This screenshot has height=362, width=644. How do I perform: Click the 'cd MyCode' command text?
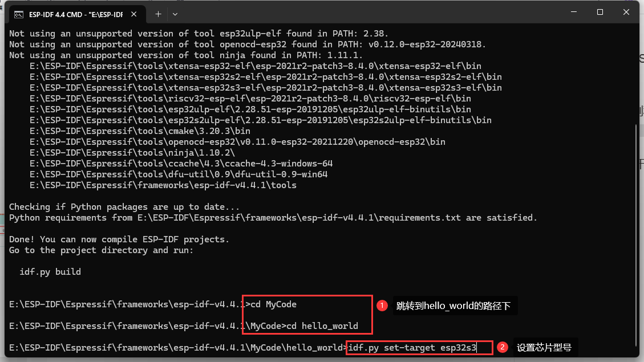(x=274, y=304)
